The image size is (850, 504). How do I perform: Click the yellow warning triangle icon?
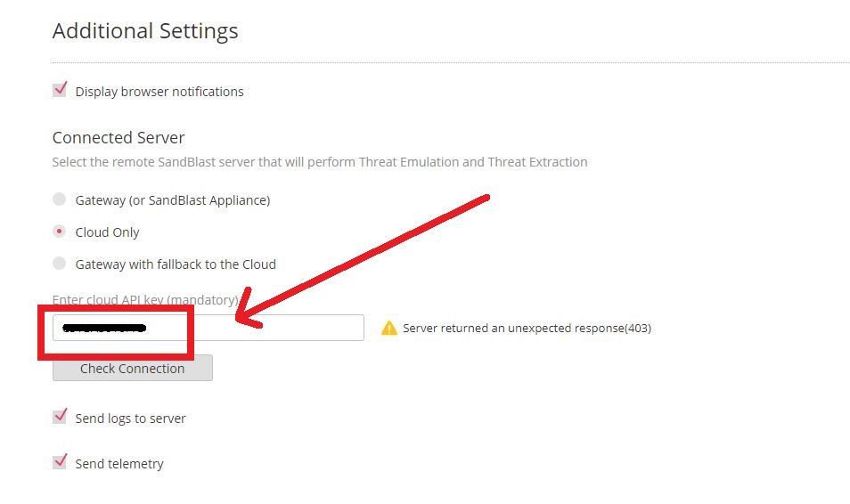click(x=388, y=328)
